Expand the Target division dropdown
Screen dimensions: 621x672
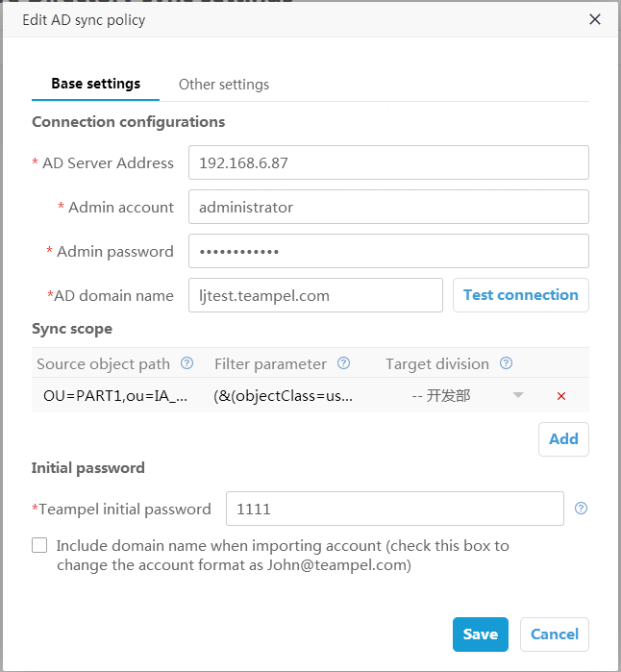pyautogui.click(x=518, y=395)
